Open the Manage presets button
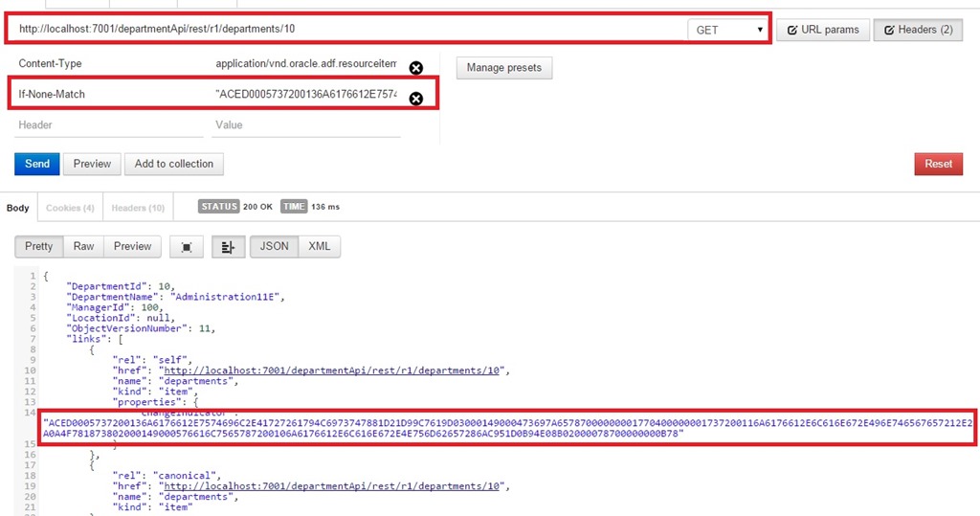Viewport: 980px width, 516px height. 504,68
